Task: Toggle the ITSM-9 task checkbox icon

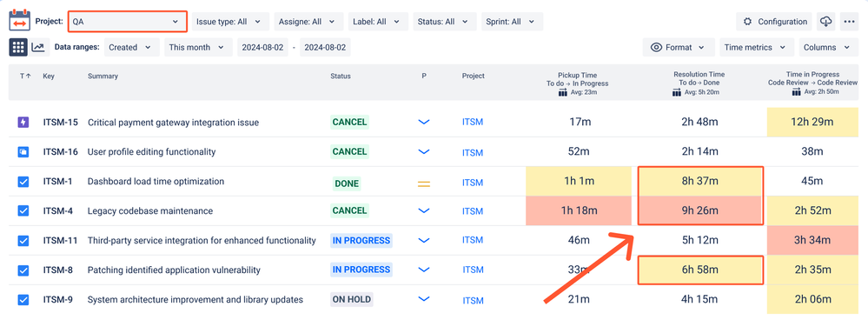Action: click(23, 300)
